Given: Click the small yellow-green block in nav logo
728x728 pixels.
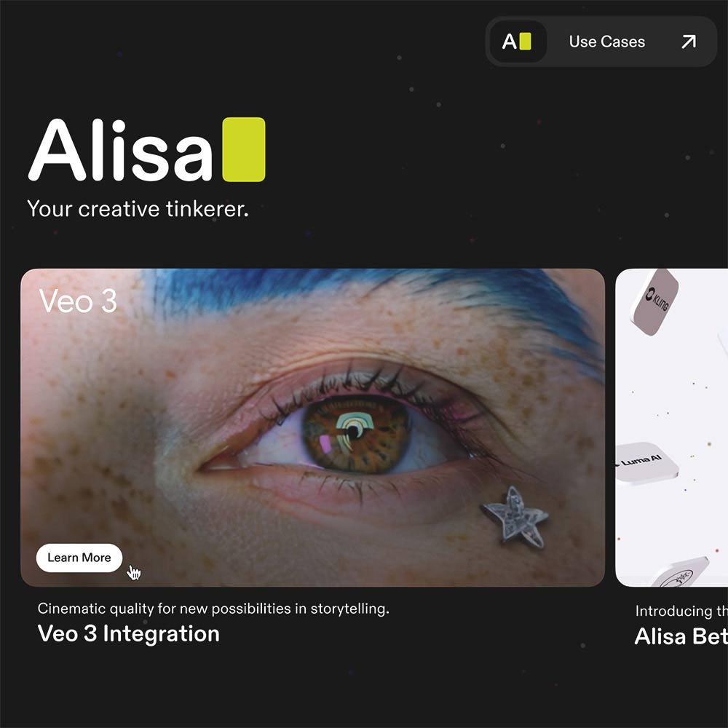Looking at the screenshot, I should tap(525, 41).
